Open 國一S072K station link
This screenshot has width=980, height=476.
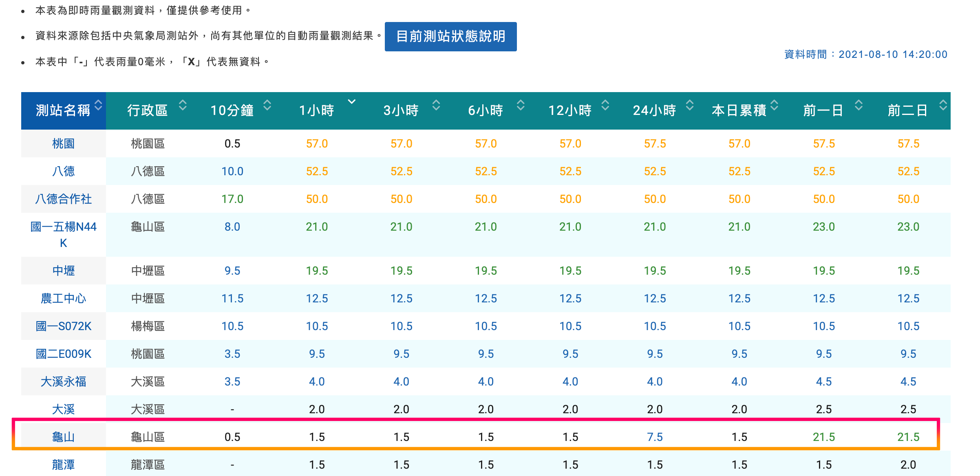pos(63,326)
